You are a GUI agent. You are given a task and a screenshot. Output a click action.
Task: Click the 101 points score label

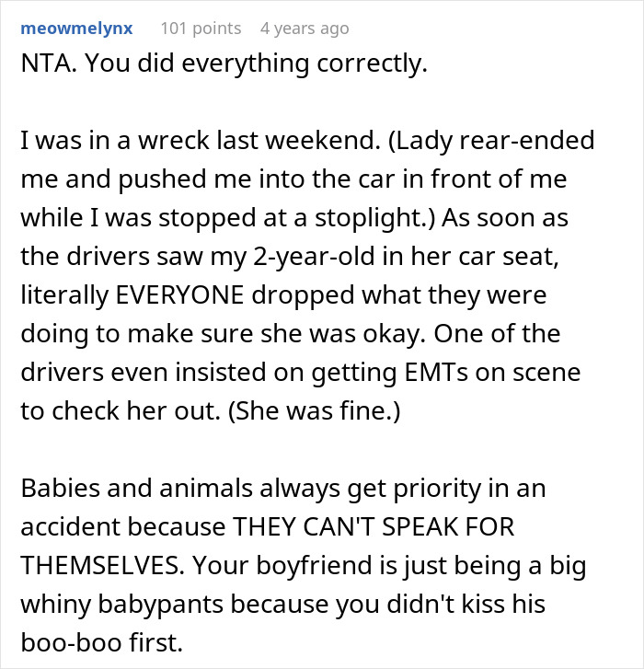(x=201, y=28)
